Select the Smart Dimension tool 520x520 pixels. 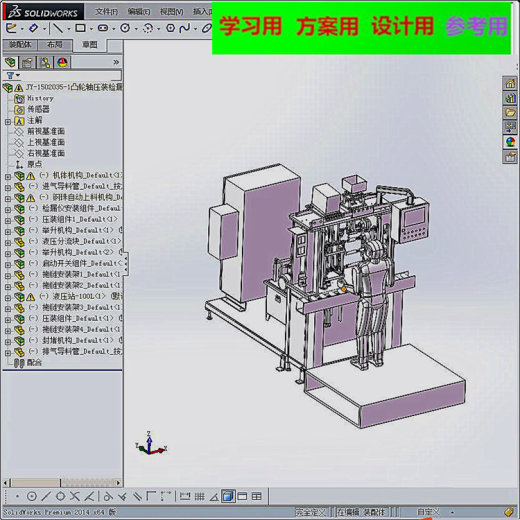[x=33, y=28]
